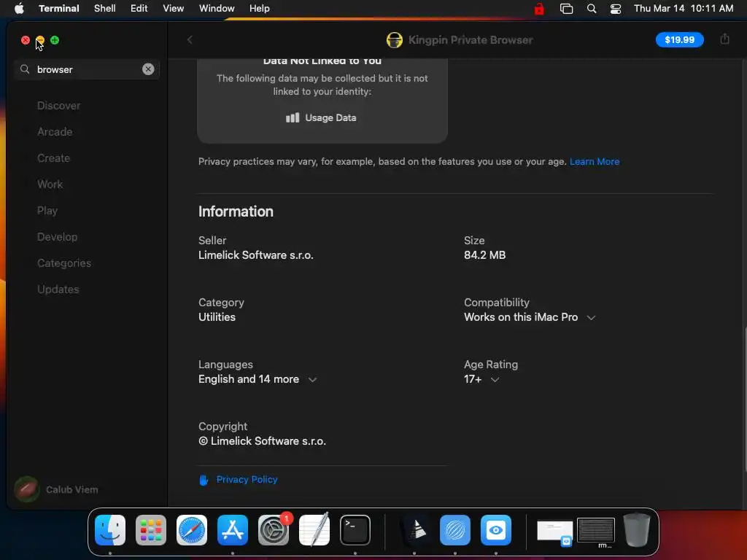
Task: Clear the search field with the X icon
Action: [x=148, y=69]
